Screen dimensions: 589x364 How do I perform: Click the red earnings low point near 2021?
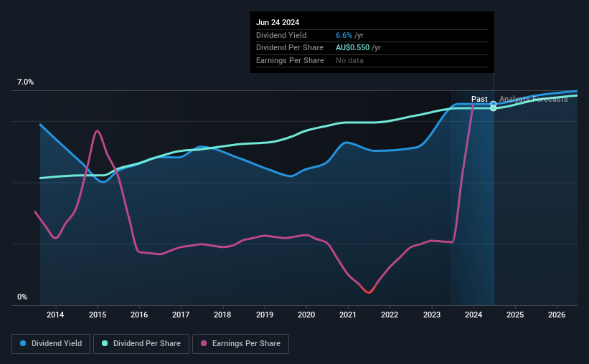click(369, 292)
